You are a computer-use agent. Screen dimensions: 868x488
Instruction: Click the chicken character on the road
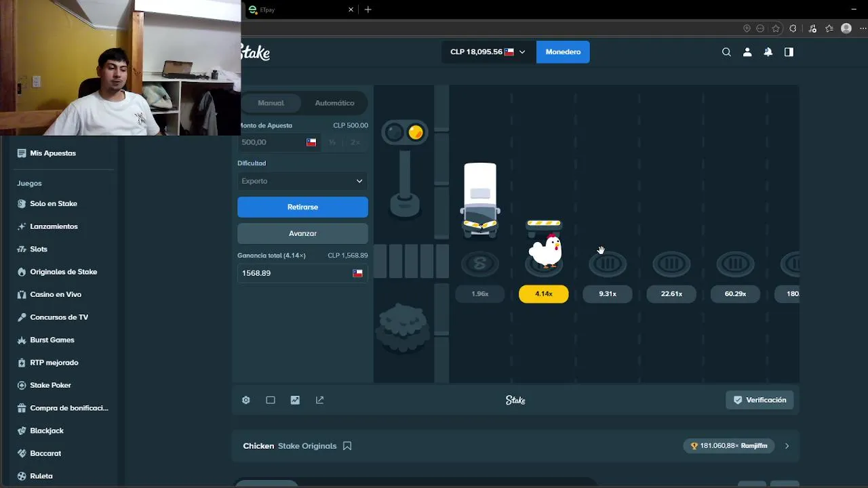click(x=545, y=250)
